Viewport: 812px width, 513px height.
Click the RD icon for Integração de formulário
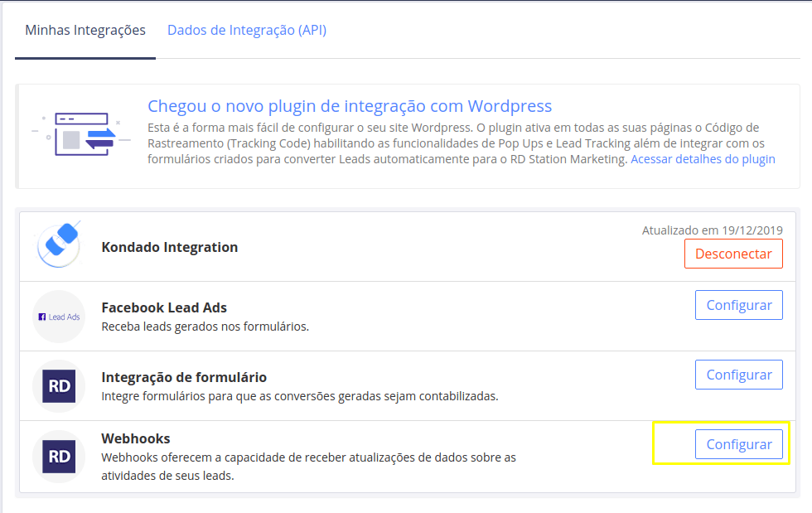point(59,386)
